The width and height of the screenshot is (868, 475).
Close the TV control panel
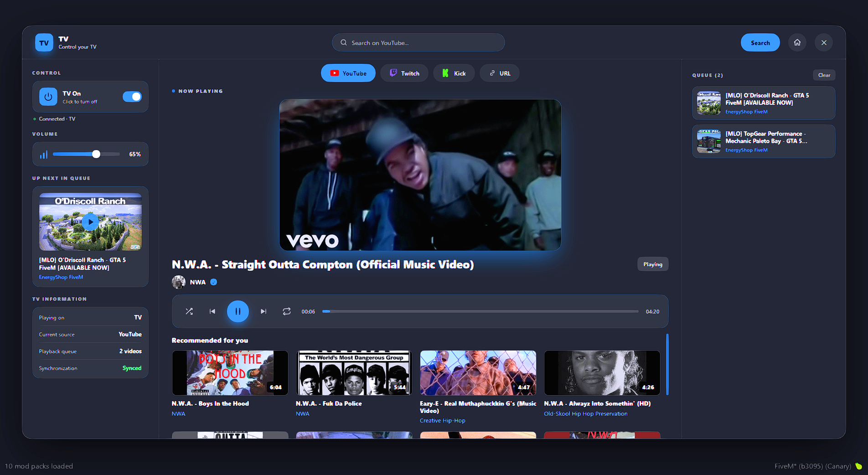[x=824, y=42]
